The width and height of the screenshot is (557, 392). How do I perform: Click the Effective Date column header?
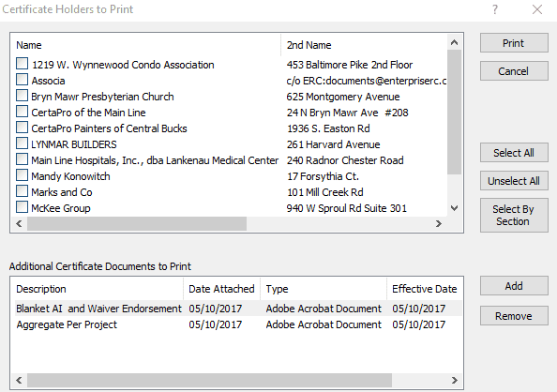click(x=425, y=289)
